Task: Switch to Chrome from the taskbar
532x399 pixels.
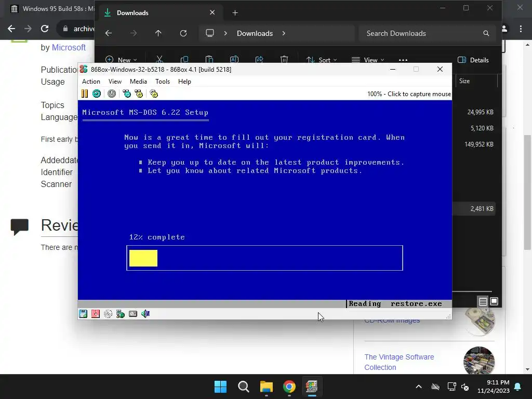Action: pos(289,387)
